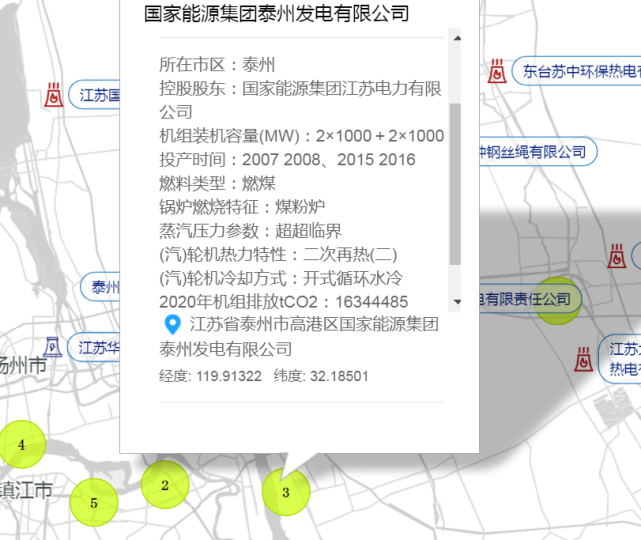Viewport: 641px width, 540px height.
Task: Click the 所在市区：泰州 line
Action: (x=217, y=65)
